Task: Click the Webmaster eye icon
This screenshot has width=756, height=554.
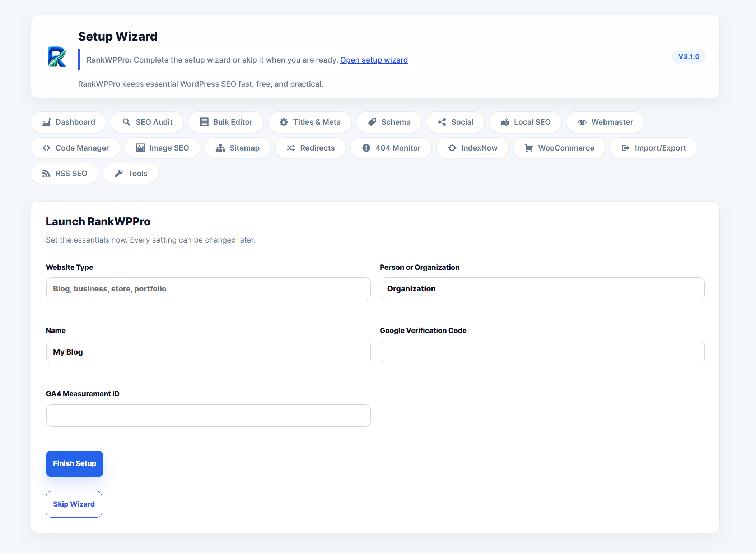Action: (x=582, y=122)
